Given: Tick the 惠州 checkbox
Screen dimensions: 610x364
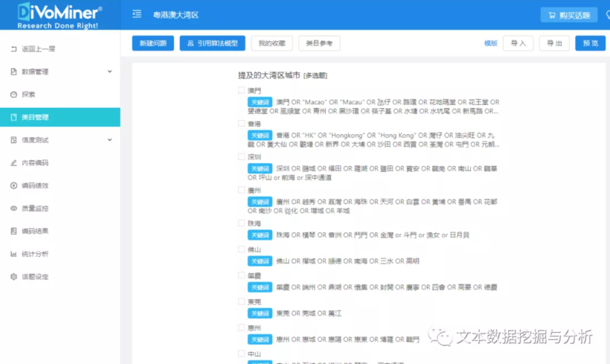Looking at the screenshot, I should (x=241, y=328).
